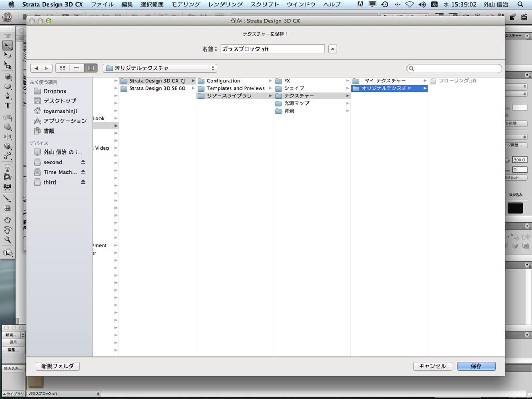The width and height of the screenshot is (532, 399).
Task: Open the ヘルプ menu
Action: (332, 4)
